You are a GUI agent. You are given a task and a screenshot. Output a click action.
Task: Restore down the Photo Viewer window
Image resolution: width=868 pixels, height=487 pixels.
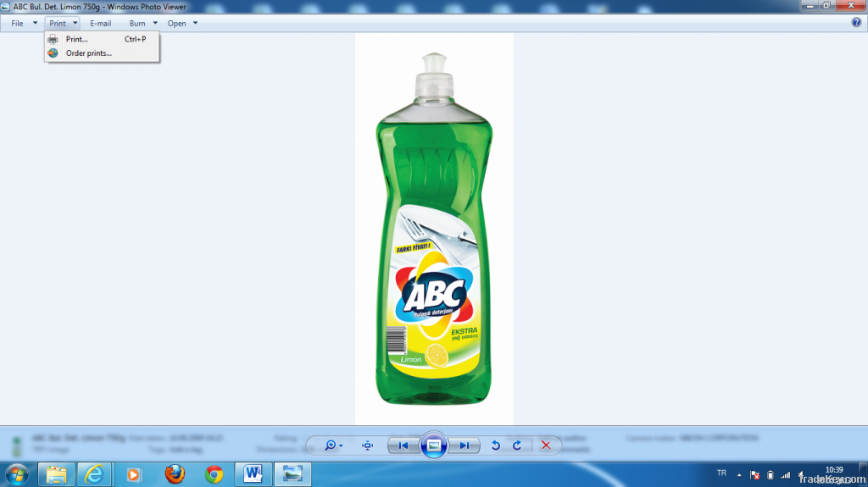(826, 6)
